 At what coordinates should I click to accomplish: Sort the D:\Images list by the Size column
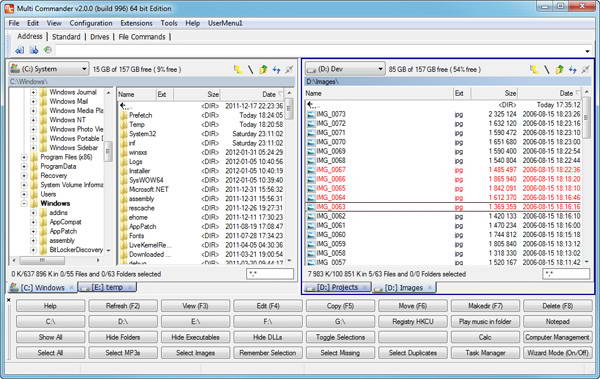[494, 93]
